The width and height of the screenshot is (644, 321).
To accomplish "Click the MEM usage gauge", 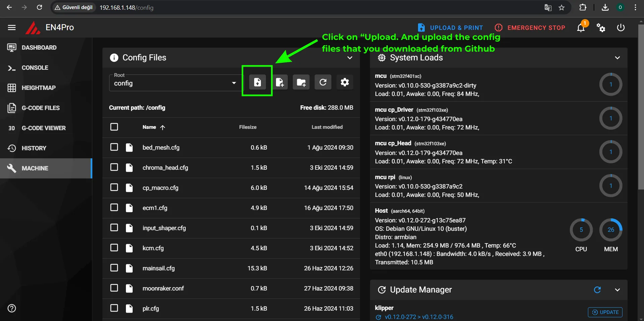I will click(x=611, y=230).
